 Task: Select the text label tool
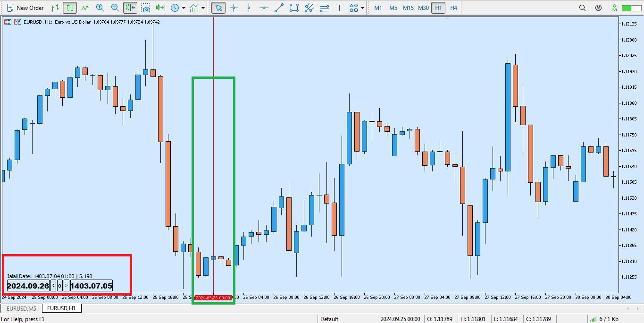click(x=339, y=8)
